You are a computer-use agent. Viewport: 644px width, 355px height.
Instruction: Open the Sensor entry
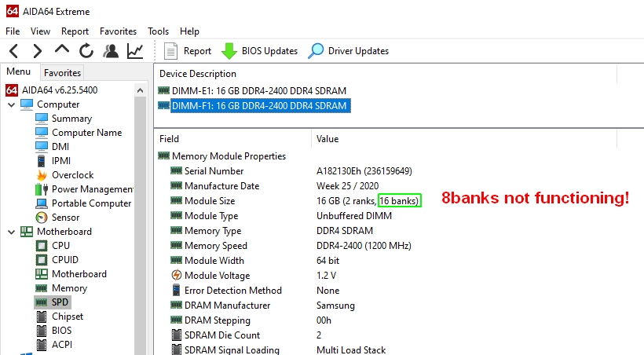pyautogui.click(x=65, y=218)
